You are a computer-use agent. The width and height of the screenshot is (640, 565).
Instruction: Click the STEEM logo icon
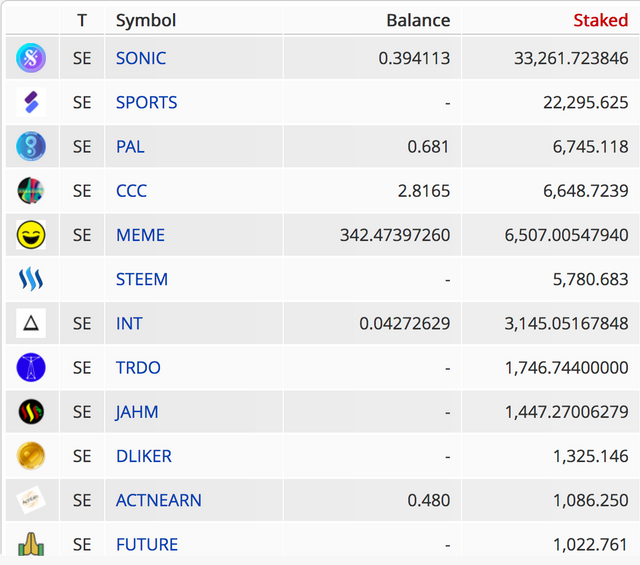31,279
